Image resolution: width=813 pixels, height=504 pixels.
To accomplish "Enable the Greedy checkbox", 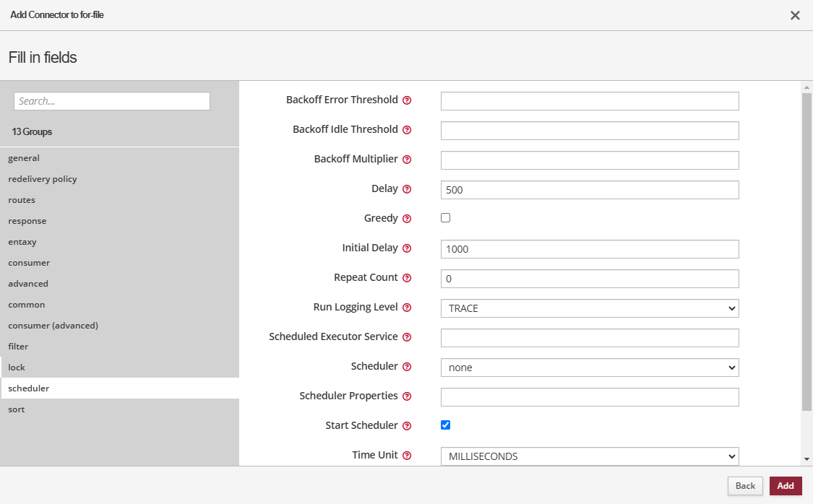I will [445, 218].
